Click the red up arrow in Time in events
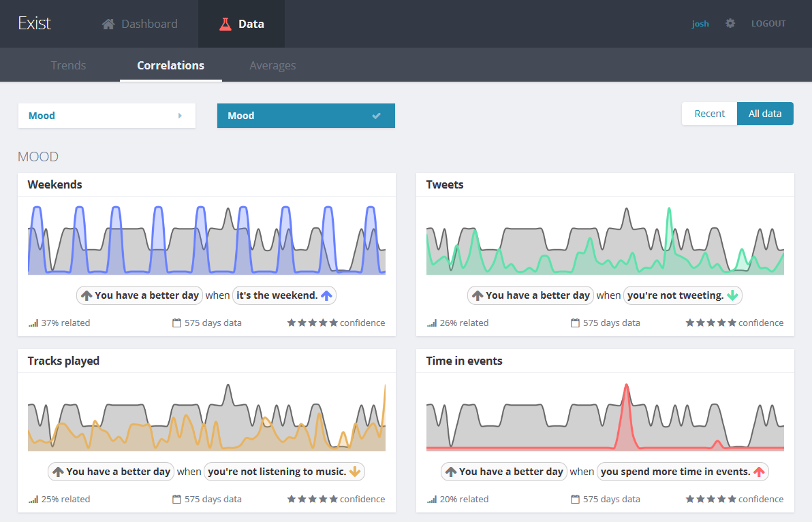This screenshot has height=522, width=812. tap(760, 472)
